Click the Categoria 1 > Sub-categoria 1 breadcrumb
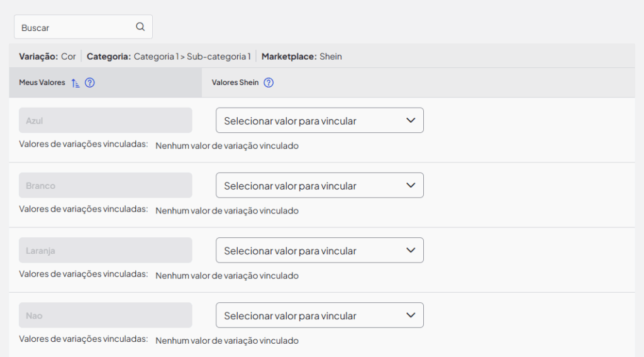The width and height of the screenshot is (644, 357). click(x=192, y=57)
